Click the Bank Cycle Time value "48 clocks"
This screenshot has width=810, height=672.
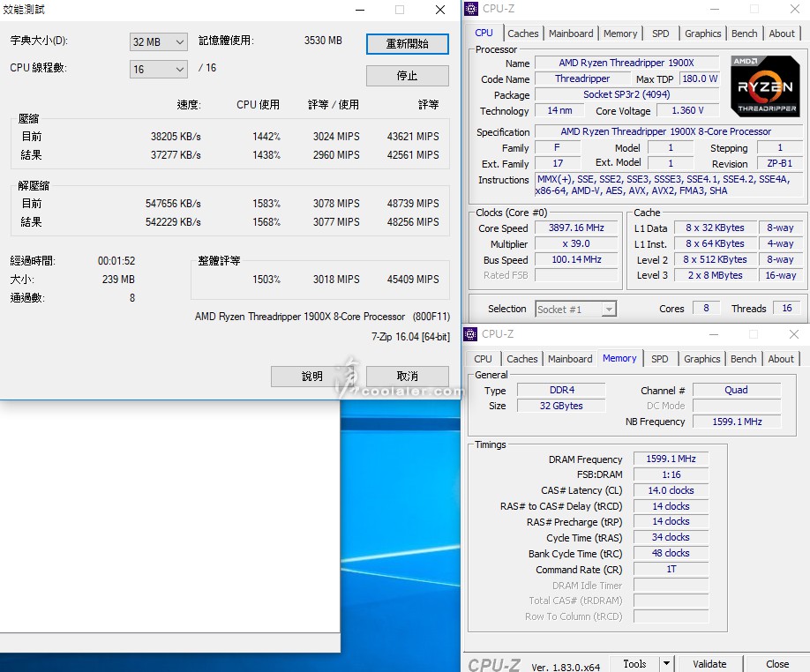coord(671,553)
